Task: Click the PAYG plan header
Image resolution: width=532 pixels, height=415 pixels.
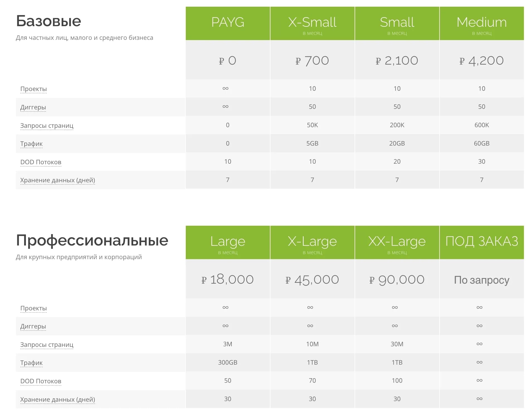Action: 228,23
